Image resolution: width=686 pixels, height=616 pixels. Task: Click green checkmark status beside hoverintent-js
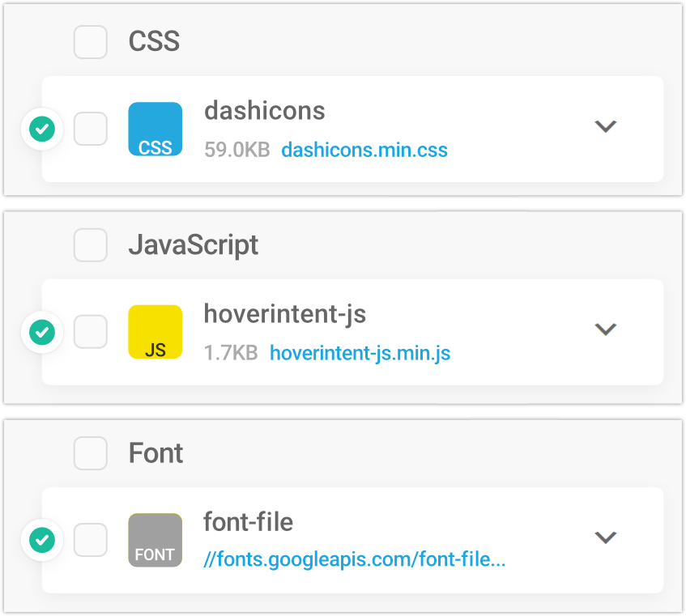(41, 332)
